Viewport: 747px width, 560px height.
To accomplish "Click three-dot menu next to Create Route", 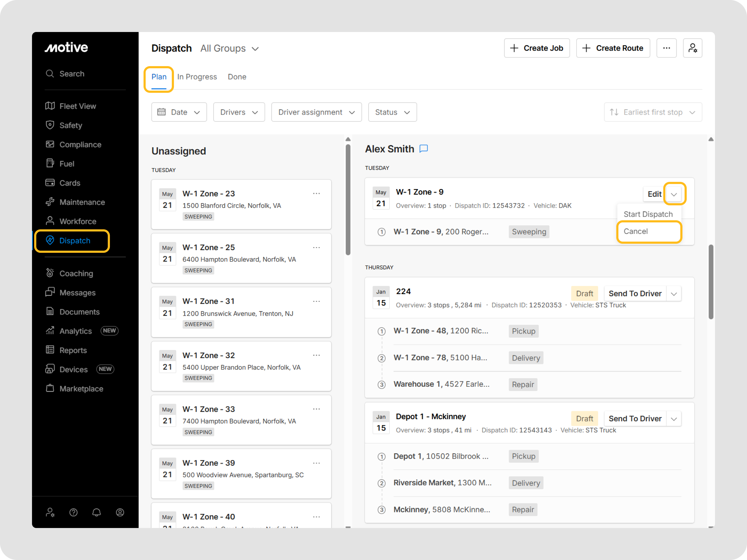I will [666, 48].
